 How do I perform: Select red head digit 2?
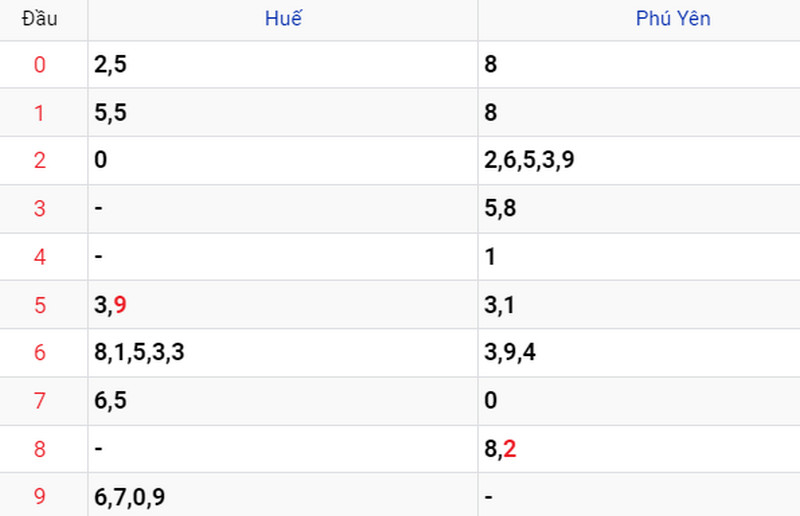pyautogui.click(x=40, y=160)
